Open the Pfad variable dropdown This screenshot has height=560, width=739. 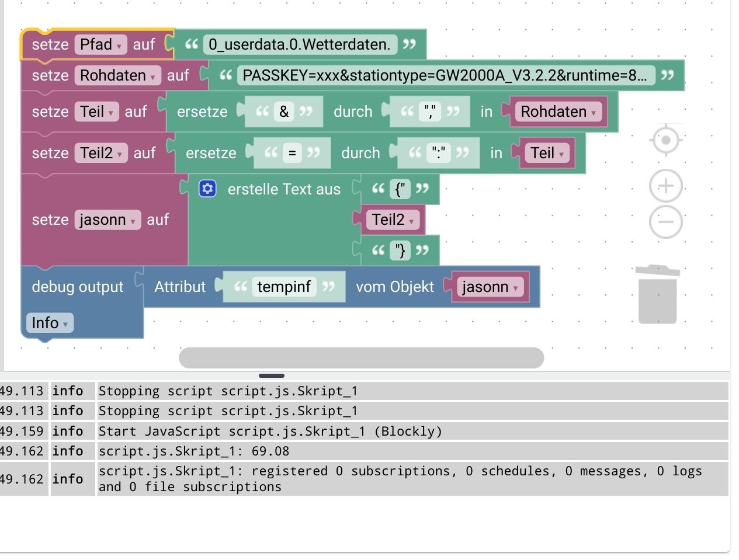100,44
